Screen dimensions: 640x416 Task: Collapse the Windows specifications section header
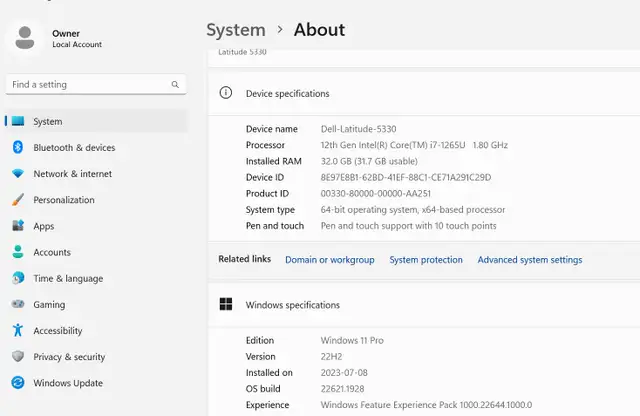(x=424, y=305)
